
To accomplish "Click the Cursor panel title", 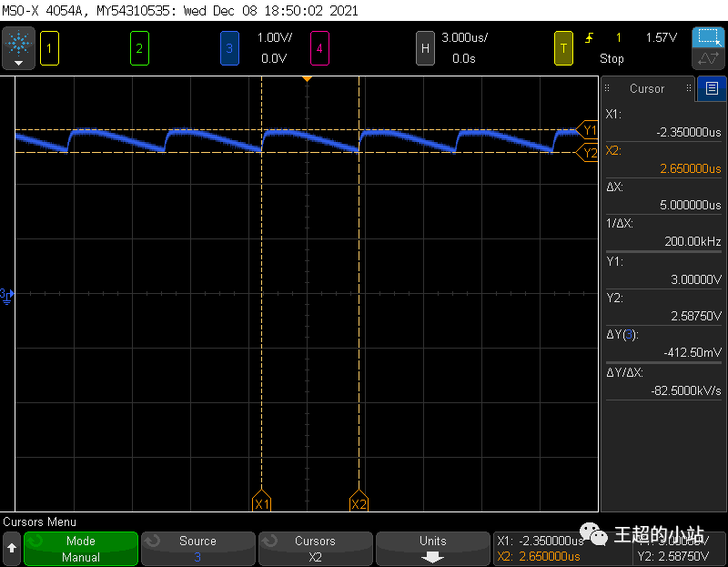I will (x=647, y=88).
